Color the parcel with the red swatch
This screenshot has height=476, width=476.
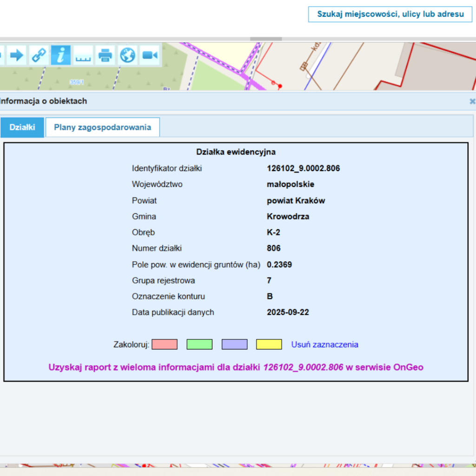(165, 344)
